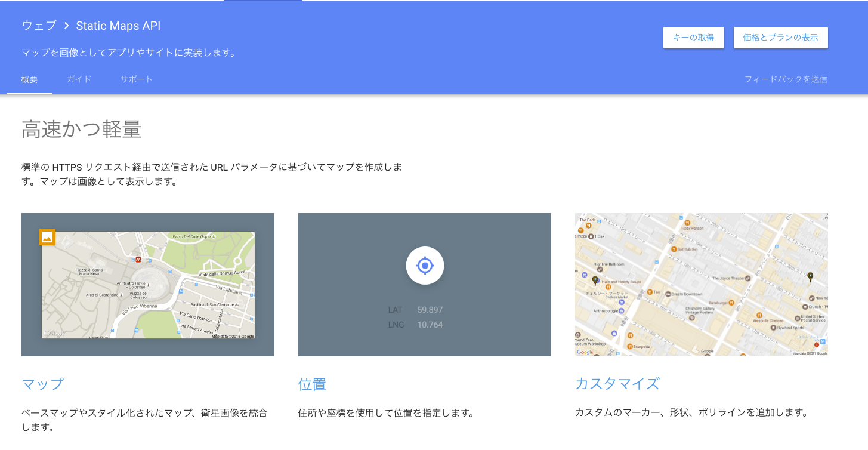Click the カスタマイズ heading link

click(617, 384)
